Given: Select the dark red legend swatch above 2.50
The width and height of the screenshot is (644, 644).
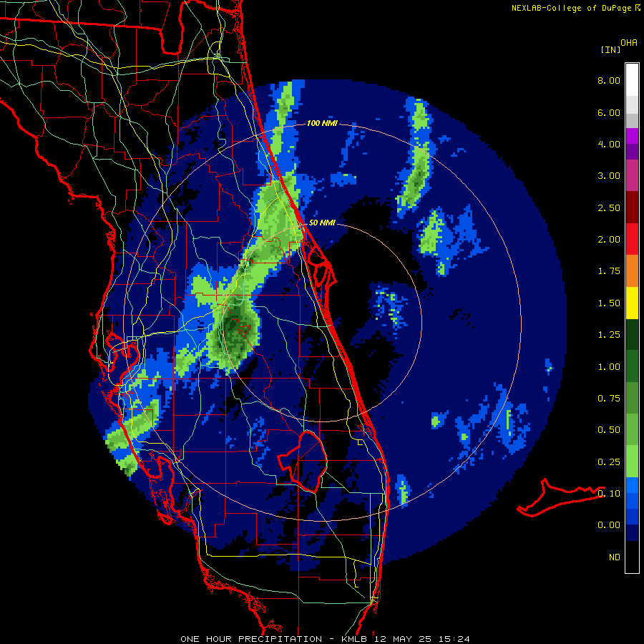Looking at the screenshot, I should point(632,208).
